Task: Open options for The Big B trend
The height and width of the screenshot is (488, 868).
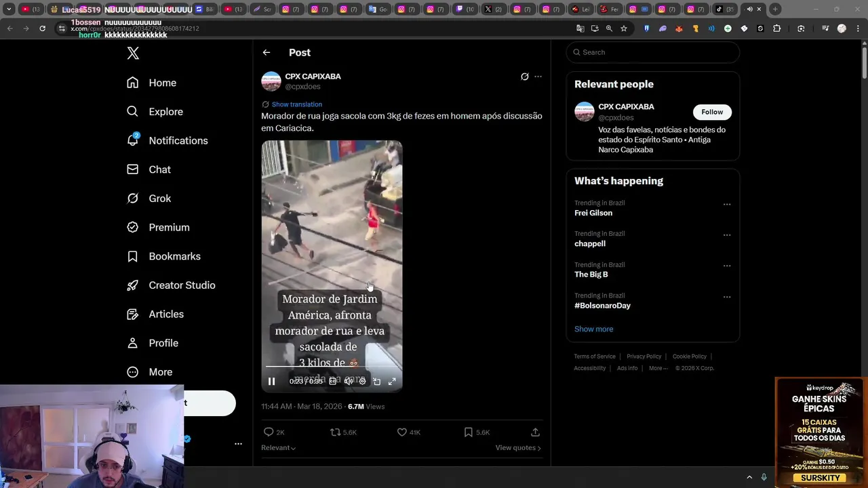Action: pos(727,266)
